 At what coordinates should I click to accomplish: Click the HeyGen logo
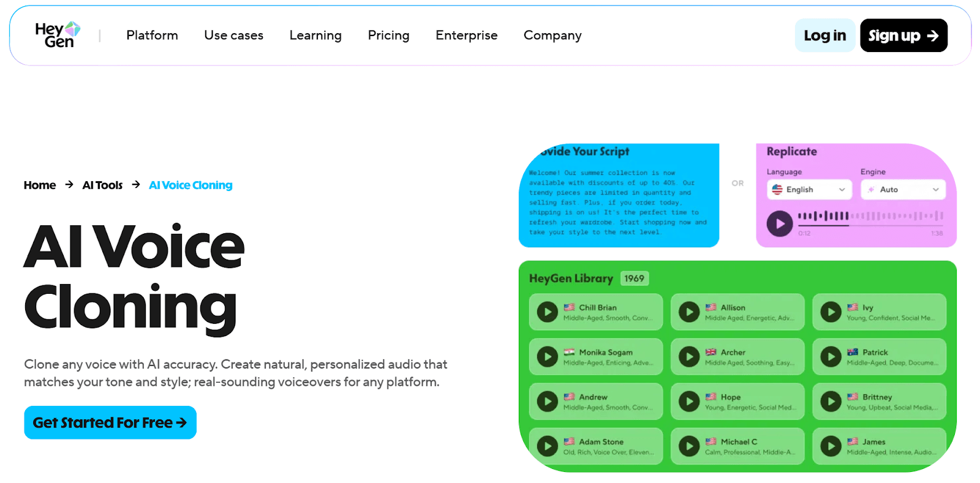pyautogui.click(x=58, y=35)
